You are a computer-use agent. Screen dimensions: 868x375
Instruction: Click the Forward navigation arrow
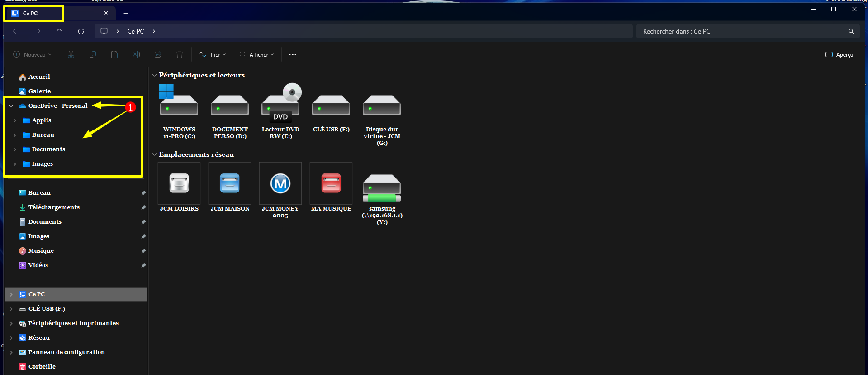point(38,31)
